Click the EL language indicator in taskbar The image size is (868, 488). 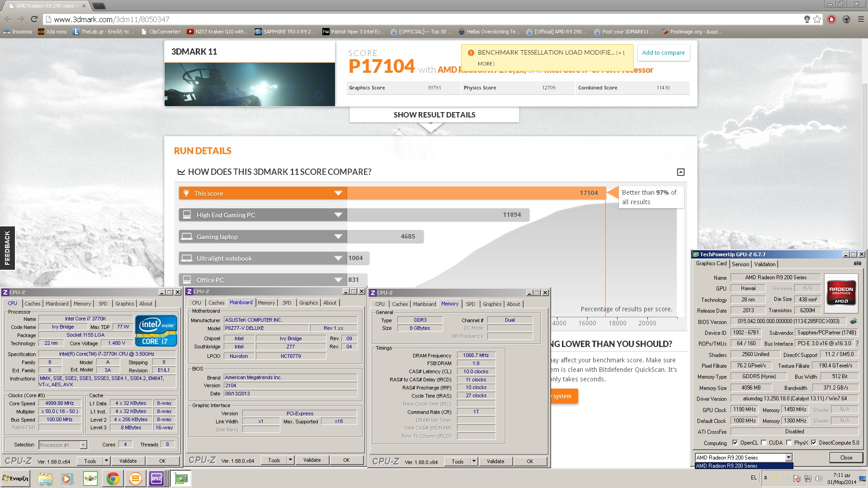[754, 478]
